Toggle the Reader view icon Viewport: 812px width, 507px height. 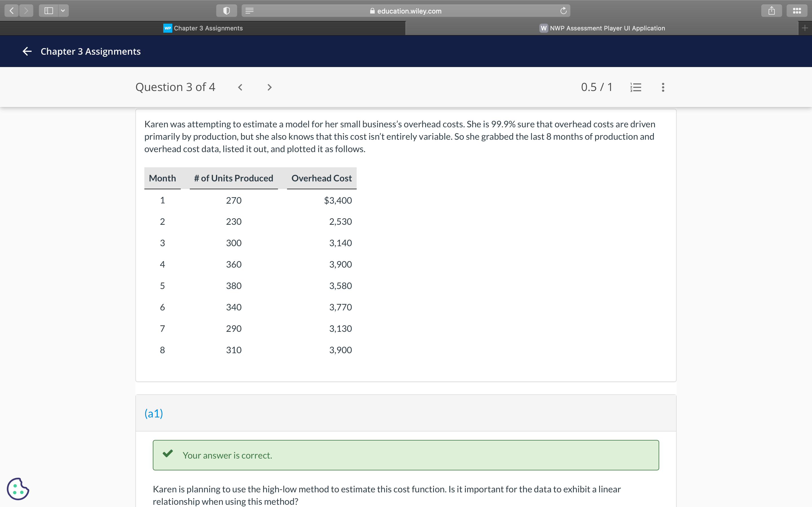[249, 11]
